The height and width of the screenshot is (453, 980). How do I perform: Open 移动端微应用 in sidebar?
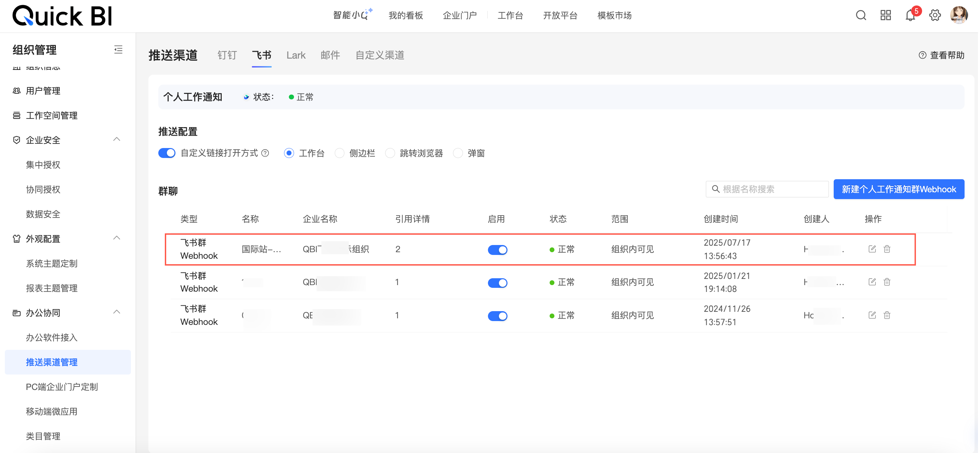click(52, 412)
